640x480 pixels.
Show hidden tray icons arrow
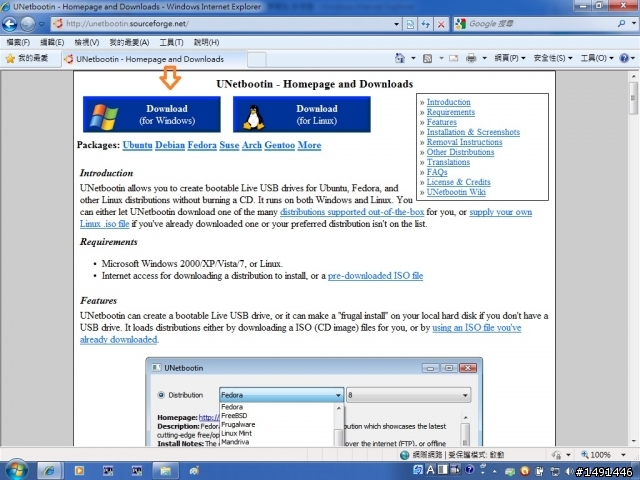coord(495,471)
